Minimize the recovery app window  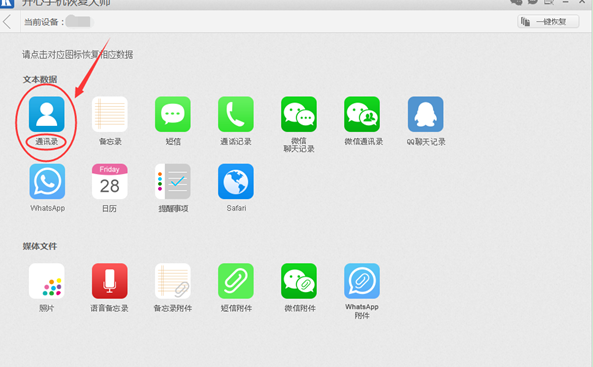pyautogui.click(x=566, y=2)
